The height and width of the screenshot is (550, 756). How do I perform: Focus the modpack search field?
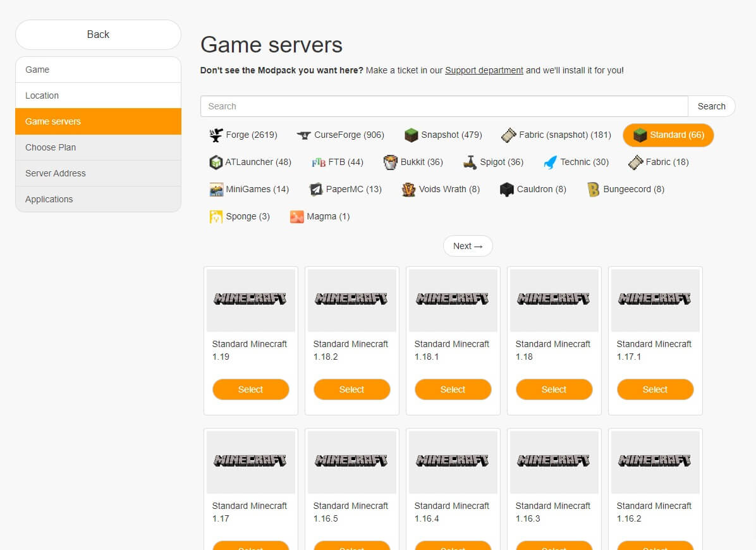tap(444, 106)
